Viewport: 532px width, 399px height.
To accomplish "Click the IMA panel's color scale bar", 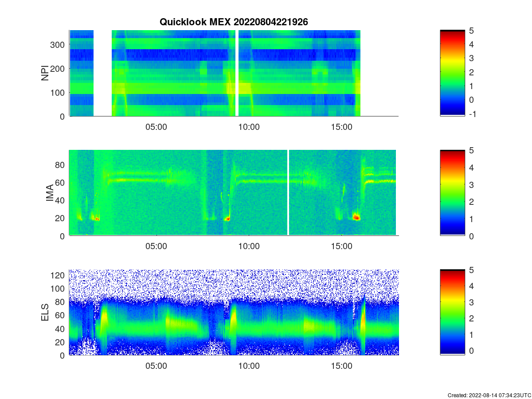I will [452, 193].
